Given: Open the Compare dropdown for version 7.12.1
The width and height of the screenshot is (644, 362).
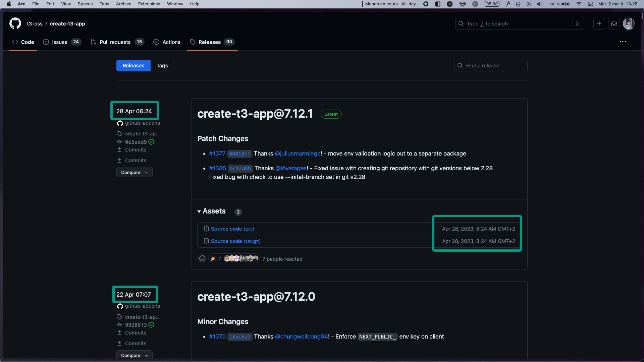Looking at the screenshot, I should (x=134, y=172).
